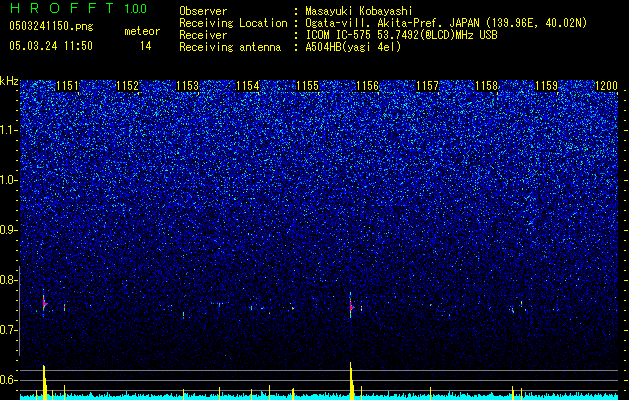This screenshot has height=400, width=629.
Task: Click the tallest yellow power spike before 1151
Action: (44, 382)
